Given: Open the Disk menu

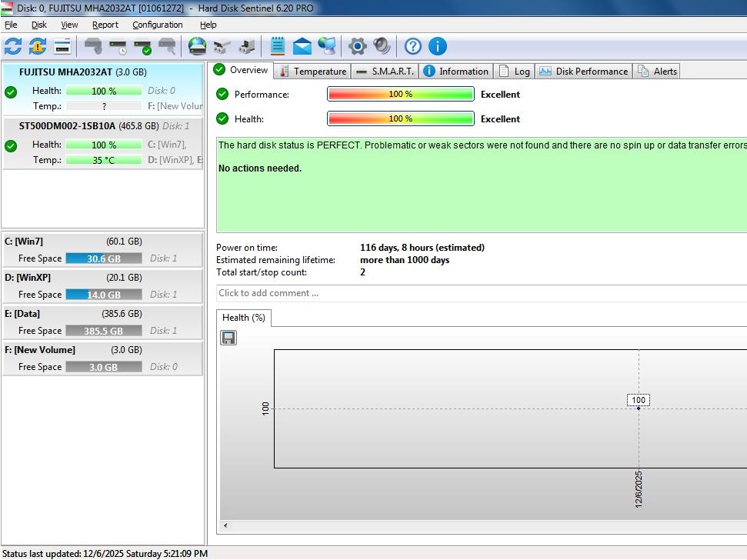Looking at the screenshot, I should (x=39, y=25).
